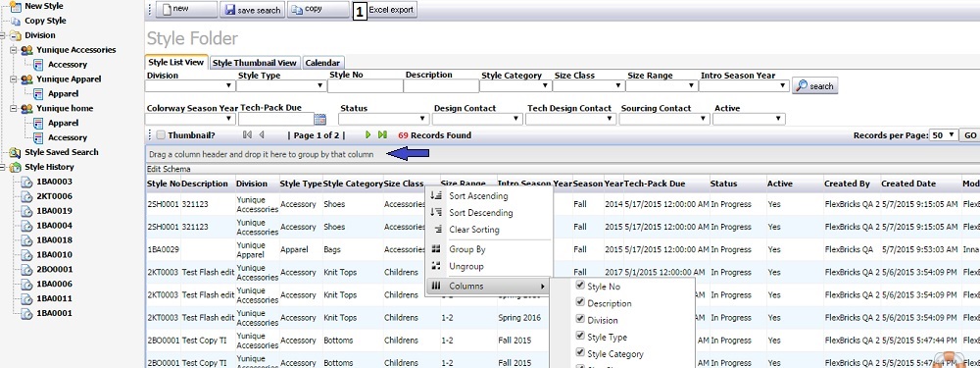The width and height of the screenshot is (980, 368).
Task: Go to the previous page arrow
Action: 262,134
